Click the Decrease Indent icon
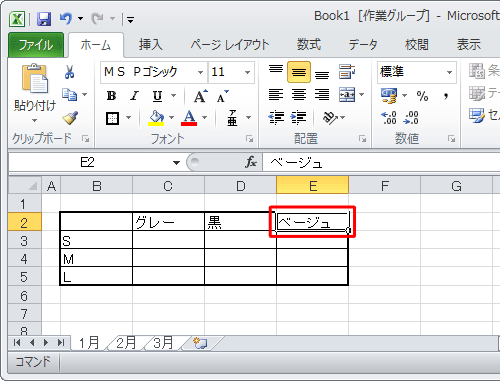The image size is (500, 381). point(276,118)
